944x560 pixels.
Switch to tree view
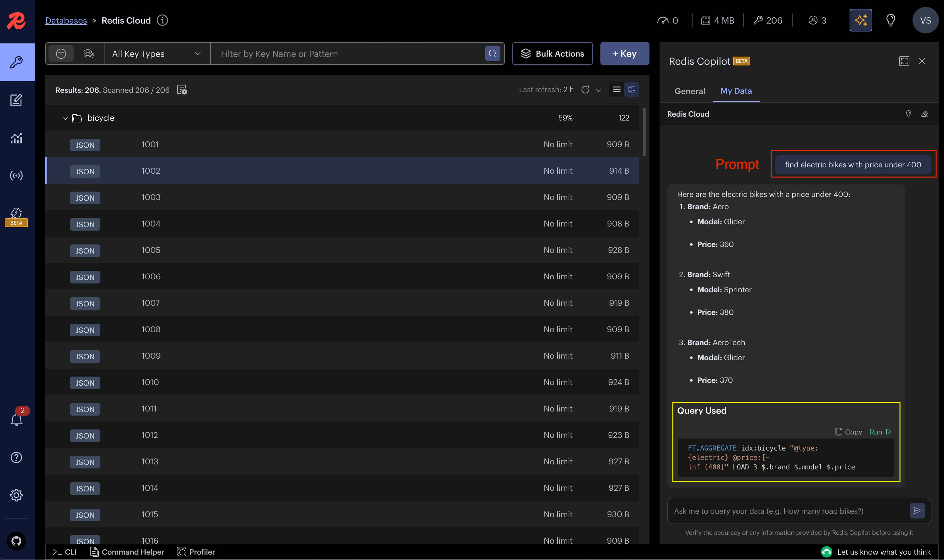click(x=632, y=89)
